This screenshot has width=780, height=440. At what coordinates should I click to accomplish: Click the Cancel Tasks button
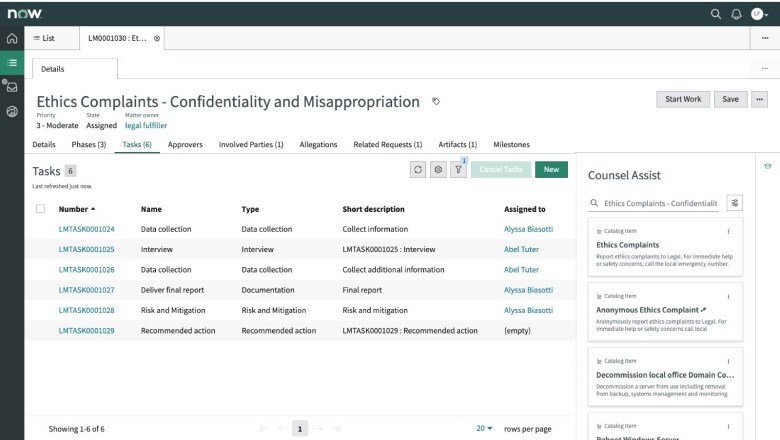coord(501,170)
